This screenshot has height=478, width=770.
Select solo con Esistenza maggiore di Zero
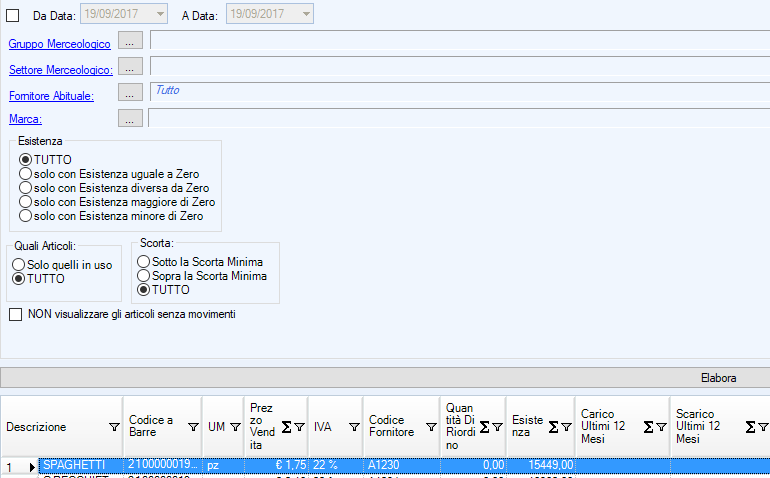[x=26, y=201]
